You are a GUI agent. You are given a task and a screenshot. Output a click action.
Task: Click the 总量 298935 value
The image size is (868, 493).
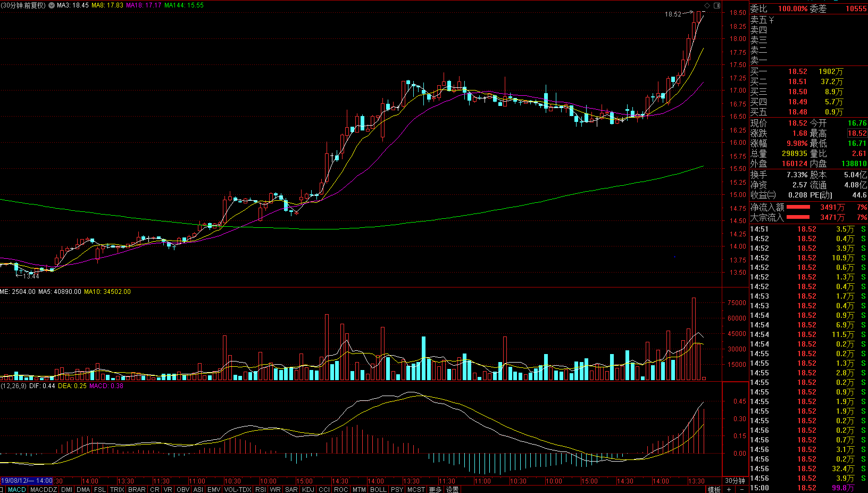pyautogui.click(x=795, y=153)
